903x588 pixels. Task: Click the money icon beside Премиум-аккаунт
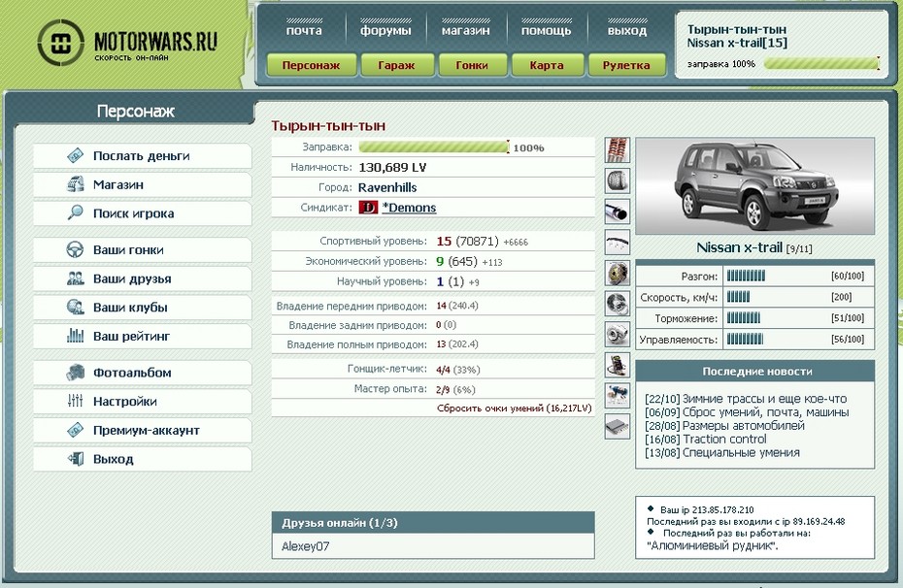coord(76,430)
